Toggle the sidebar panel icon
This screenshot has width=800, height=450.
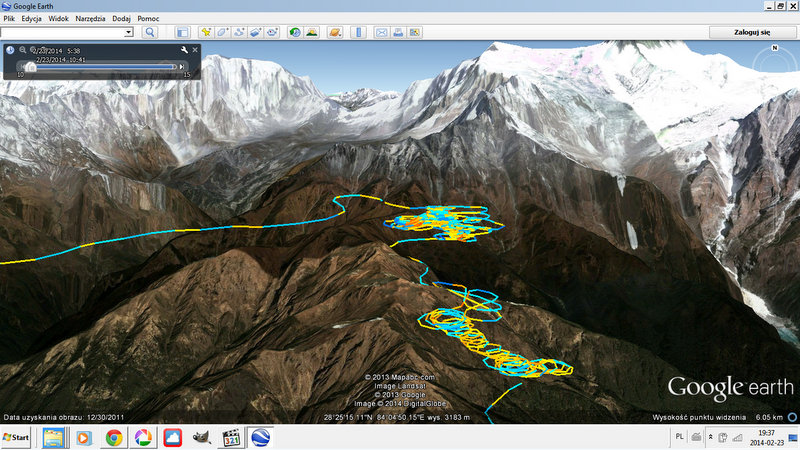click(x=182, y=32)
